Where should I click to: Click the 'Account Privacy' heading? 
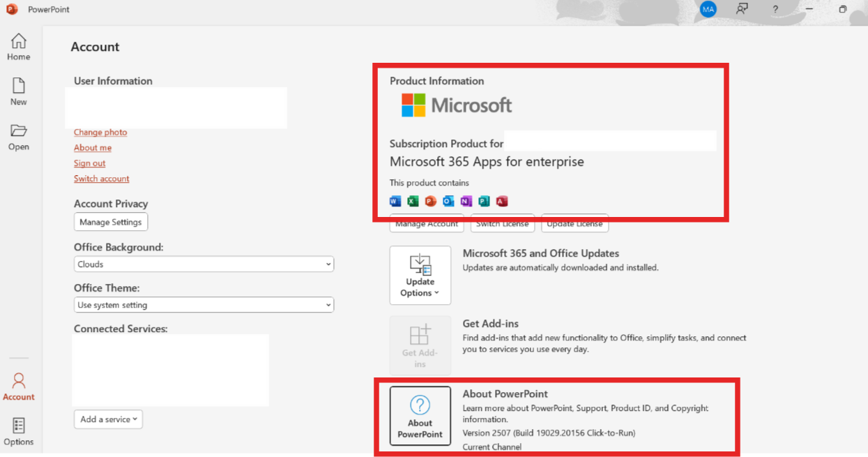click(x=111, y=204)
